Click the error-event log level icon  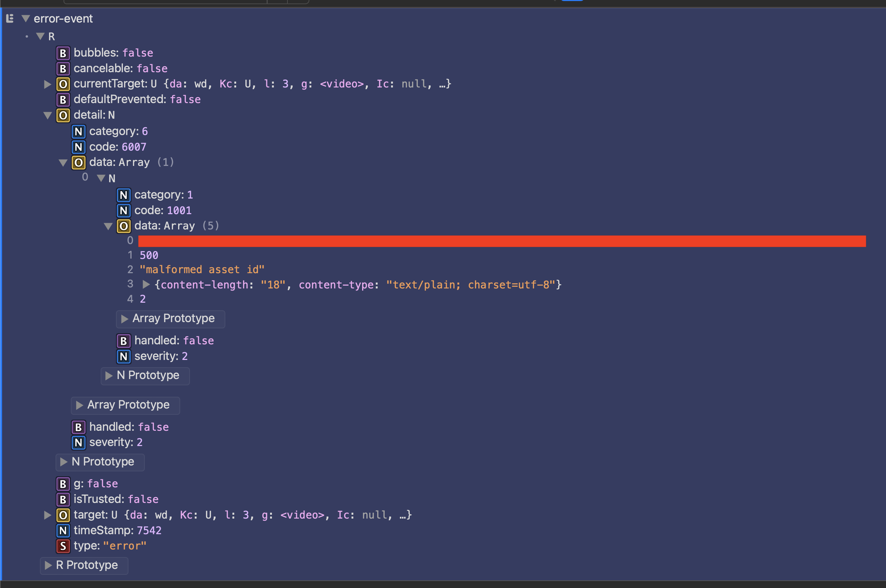(x=10, y=18)
